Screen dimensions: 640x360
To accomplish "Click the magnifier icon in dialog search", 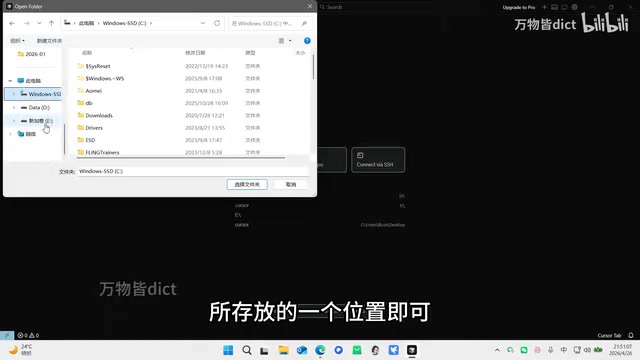I will pyautogui.click(x=304, y=23).
